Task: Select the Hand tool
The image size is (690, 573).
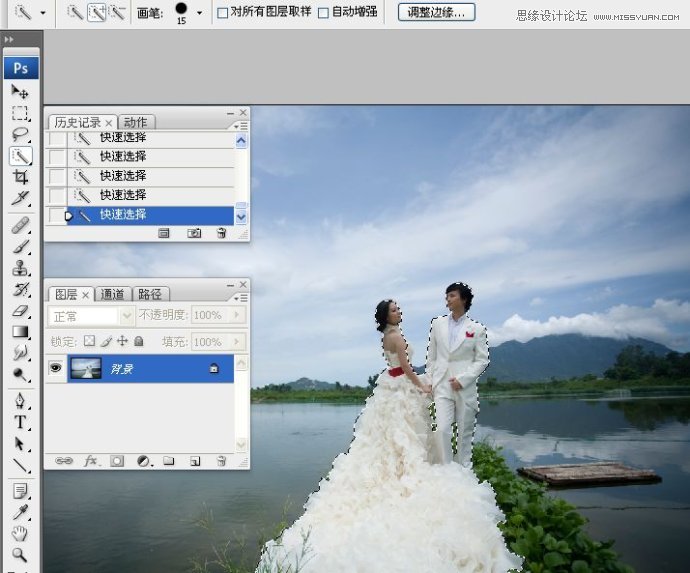Action: pos(20,533)
